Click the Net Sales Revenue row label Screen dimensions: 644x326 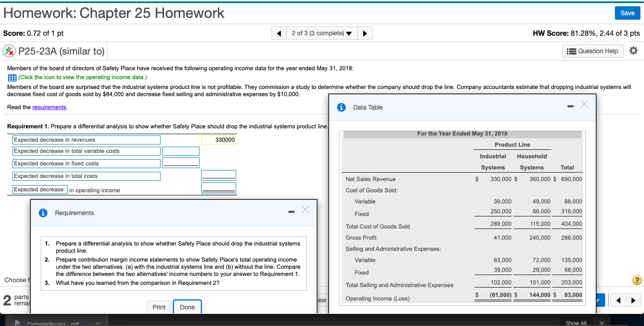coord(371,179)
